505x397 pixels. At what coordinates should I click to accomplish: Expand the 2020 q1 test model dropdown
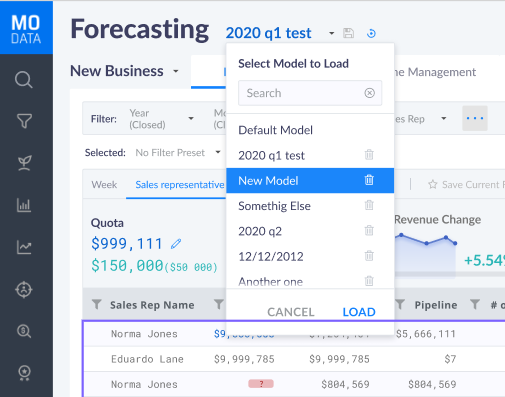coord(331,33)
